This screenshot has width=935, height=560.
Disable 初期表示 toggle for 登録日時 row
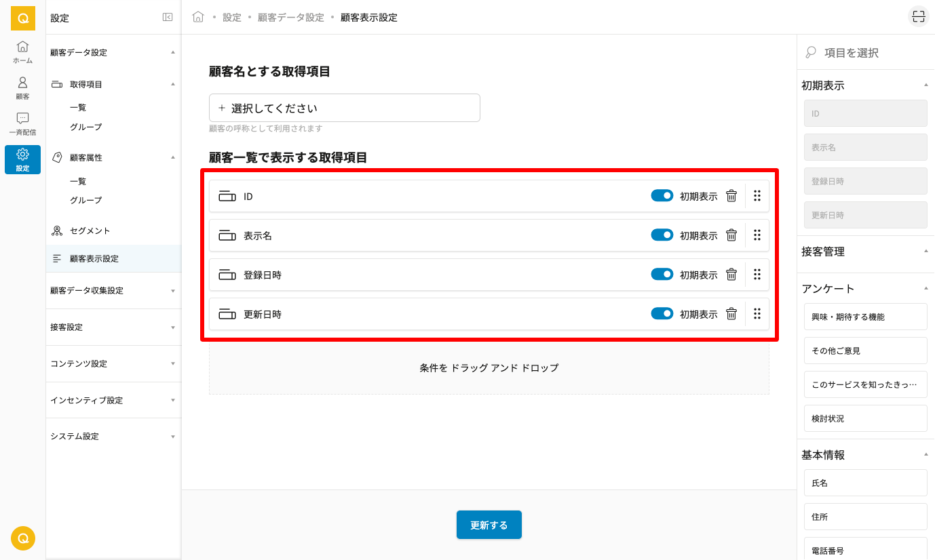[x=662, y=275]
